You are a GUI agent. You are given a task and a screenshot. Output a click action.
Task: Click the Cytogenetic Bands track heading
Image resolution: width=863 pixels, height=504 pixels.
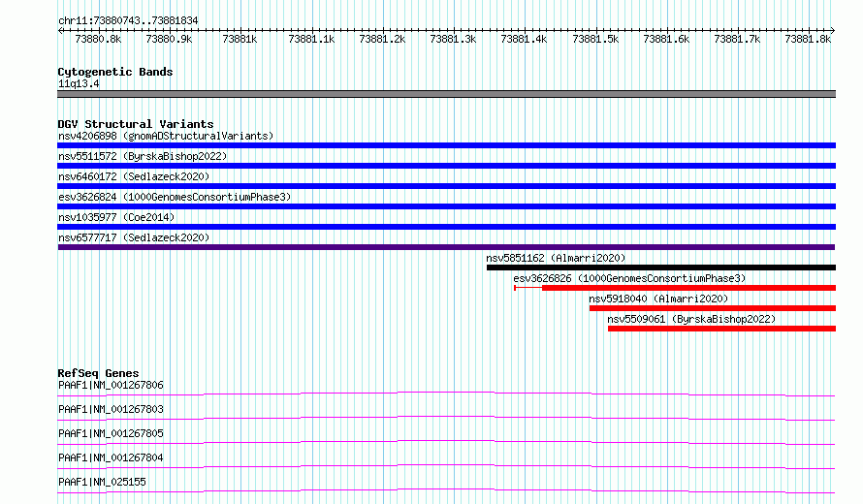click(115, 72)
